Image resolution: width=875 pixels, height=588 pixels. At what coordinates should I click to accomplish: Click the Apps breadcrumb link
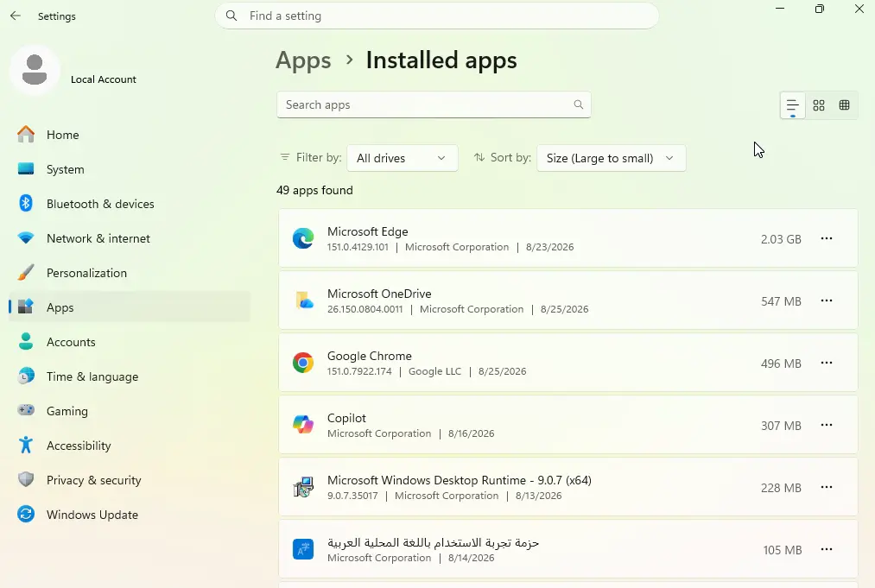coord(303,60)
